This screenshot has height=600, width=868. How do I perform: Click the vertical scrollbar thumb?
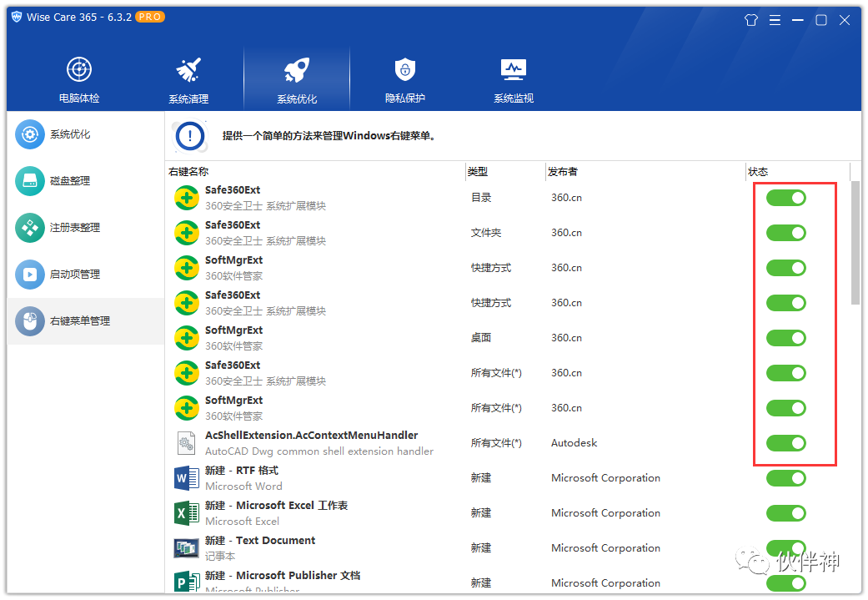coord(855,243)
